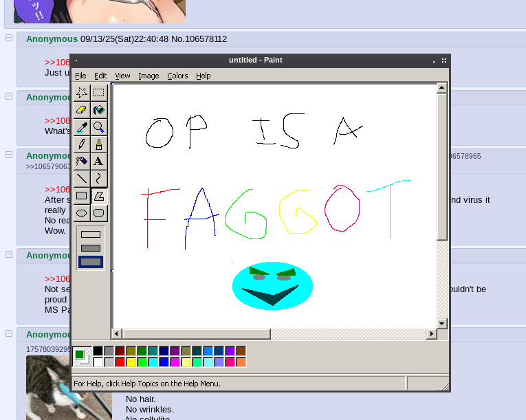This screenshot has width=526, height=420.
Task: Select the Brush tool
Action: pos(99,144)
